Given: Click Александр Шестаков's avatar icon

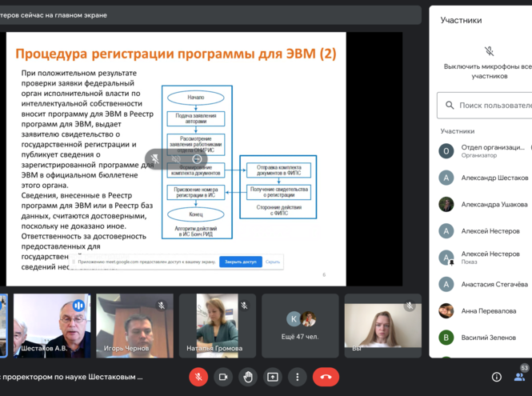Looking at the screenshot, I should pos(446,178).
